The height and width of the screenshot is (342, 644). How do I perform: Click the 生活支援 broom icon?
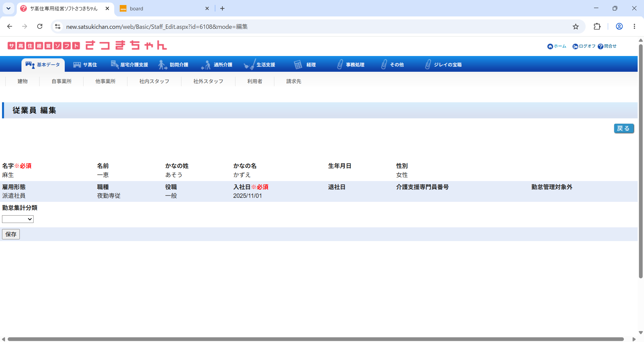[250, 64]
